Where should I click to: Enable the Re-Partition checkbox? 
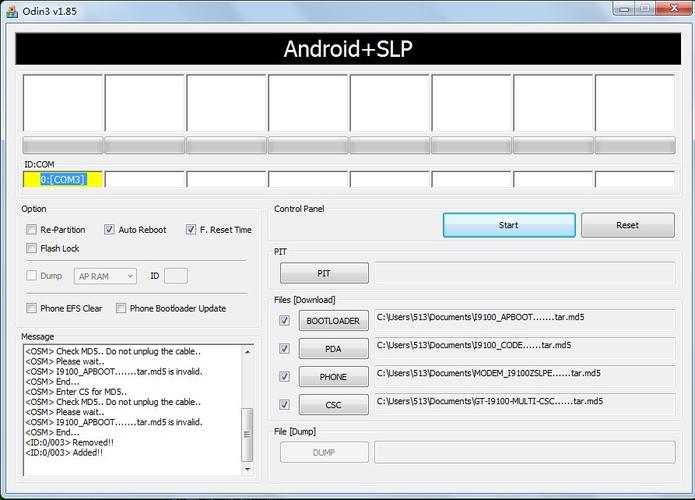31,229
